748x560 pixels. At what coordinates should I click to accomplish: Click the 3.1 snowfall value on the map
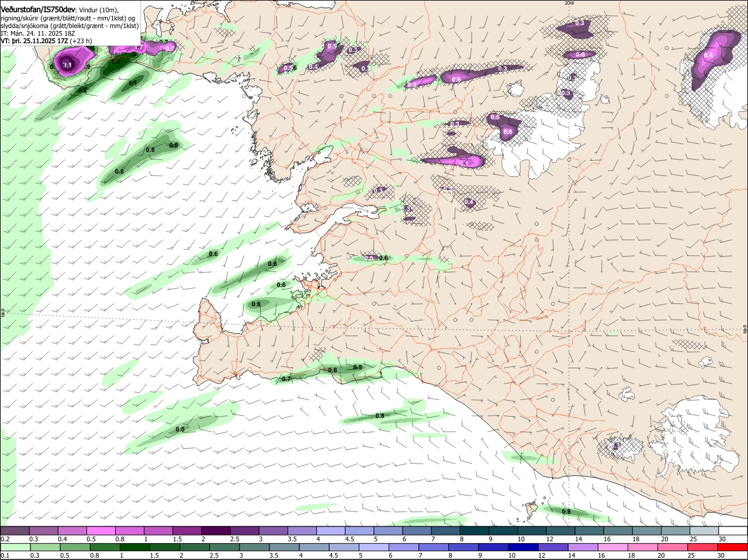[x=67, y=65]
